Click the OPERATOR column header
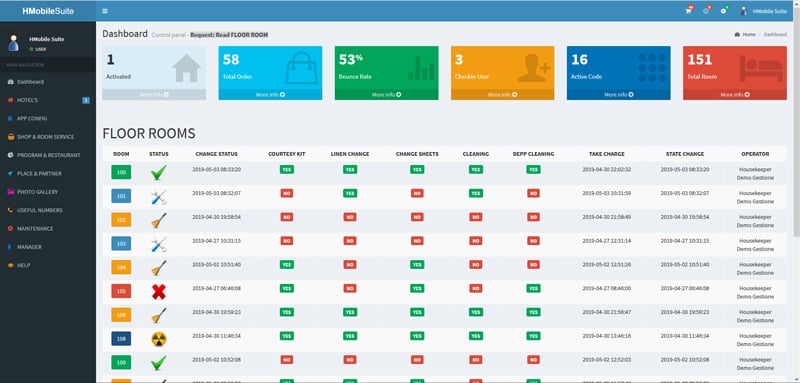800x383 pixels. 755,154
